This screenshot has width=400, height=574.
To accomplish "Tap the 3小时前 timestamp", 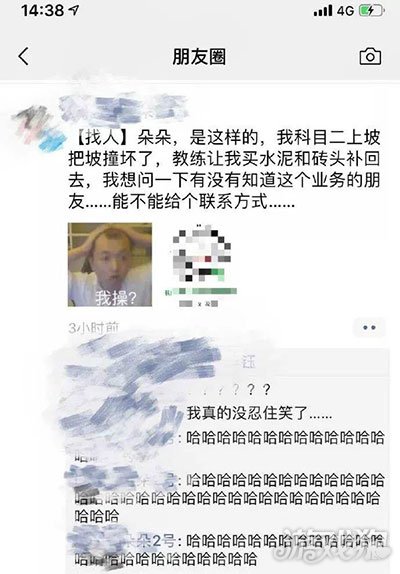I will 94,327.
